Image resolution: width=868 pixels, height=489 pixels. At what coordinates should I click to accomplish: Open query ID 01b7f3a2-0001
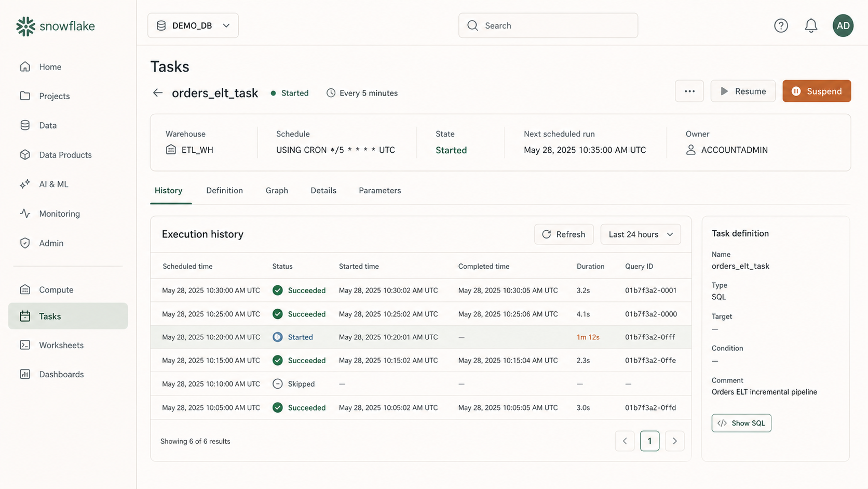[x=651, y=290]
